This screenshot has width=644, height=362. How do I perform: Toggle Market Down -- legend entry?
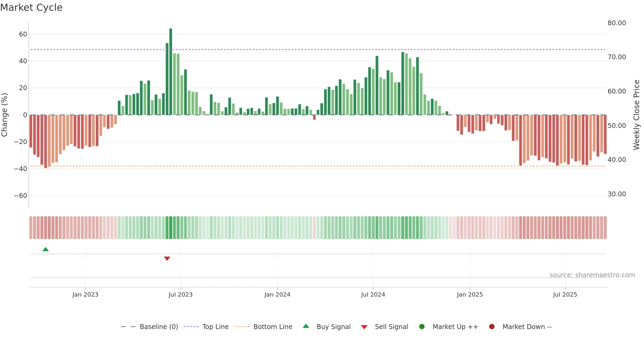520,327
